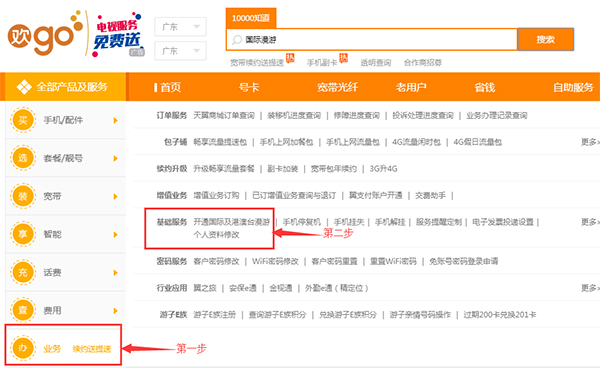Open the 省钱 nav tab
This screenshot has height=372, width=600.
[485, 87]
